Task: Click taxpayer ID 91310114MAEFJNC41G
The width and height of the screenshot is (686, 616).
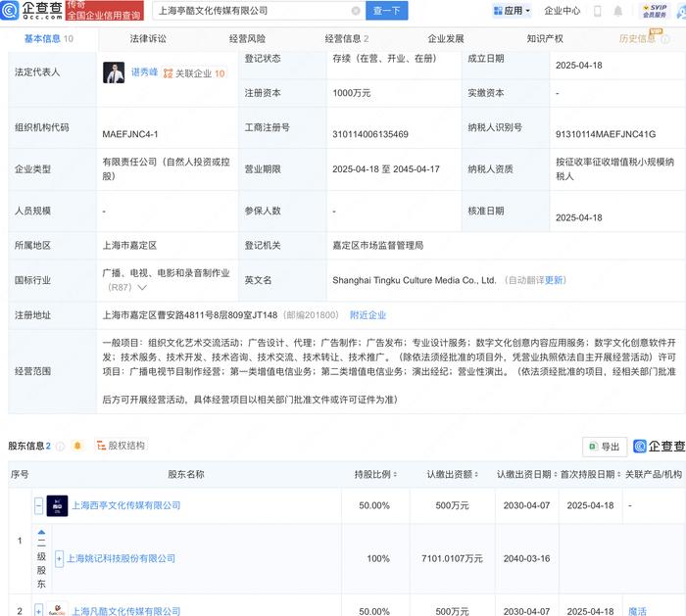Action: 606,134
